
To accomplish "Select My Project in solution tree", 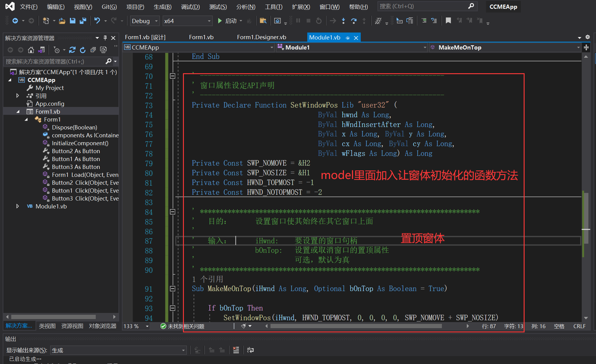I will [50, 88].
